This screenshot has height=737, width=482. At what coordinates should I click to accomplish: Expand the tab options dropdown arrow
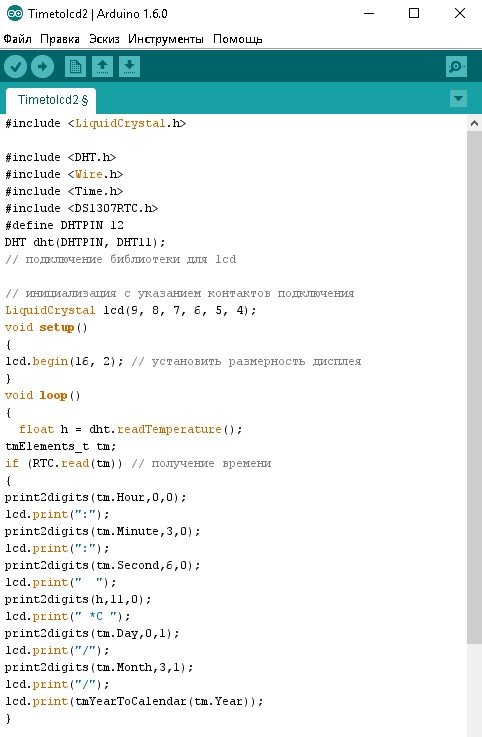pyautogui.click(x=458, y=99)
